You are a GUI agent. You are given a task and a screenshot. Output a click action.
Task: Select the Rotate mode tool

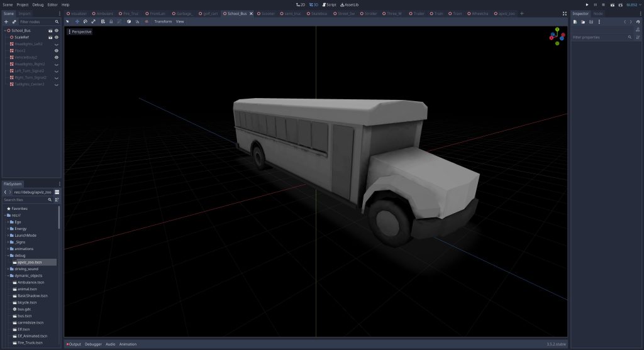tap(86, 21)
